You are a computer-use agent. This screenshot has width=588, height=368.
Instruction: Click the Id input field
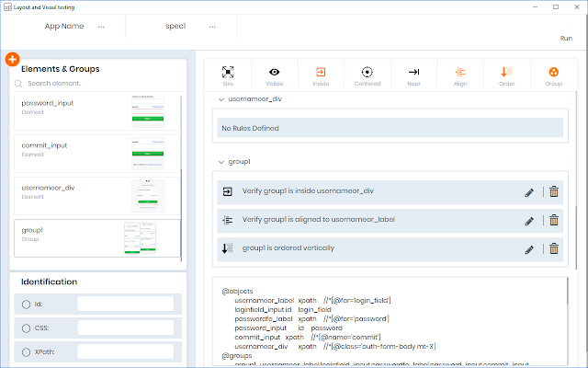(126, 304)
